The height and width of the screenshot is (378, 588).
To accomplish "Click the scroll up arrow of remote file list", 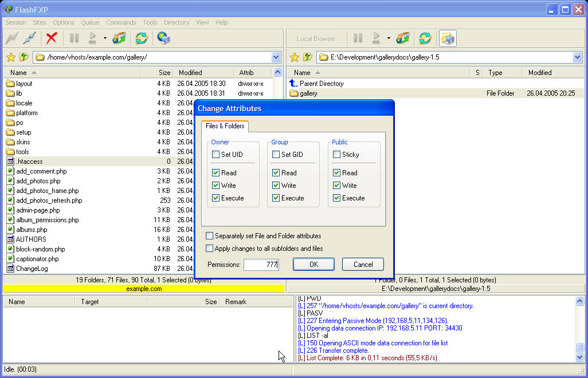I will pyautogui.click(x=277, y=72).
